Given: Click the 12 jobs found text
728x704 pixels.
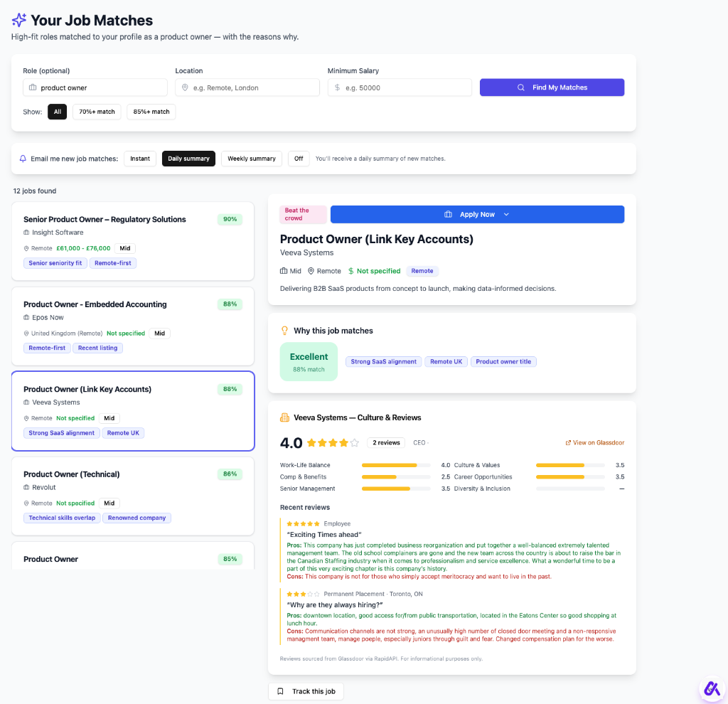Looking at the screenshot, I should (35, 191).
